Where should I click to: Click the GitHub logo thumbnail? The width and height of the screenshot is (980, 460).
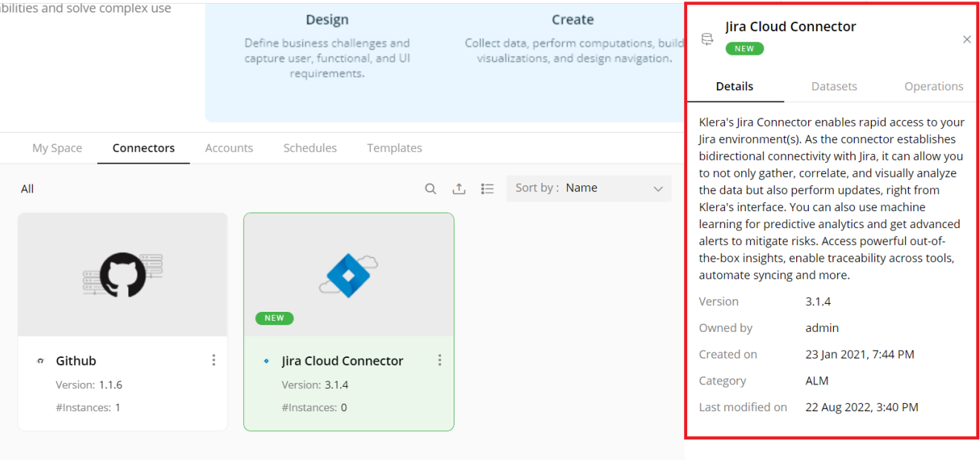(x=122, y=275)
